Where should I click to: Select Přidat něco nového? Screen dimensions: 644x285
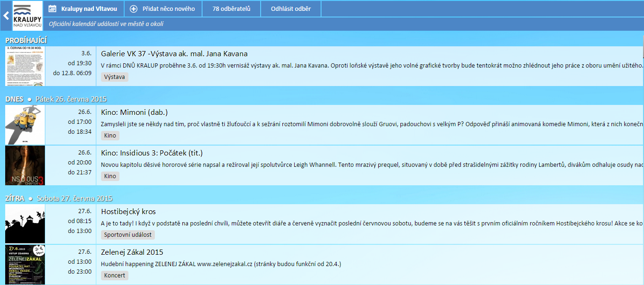click(x=163, y=9)
